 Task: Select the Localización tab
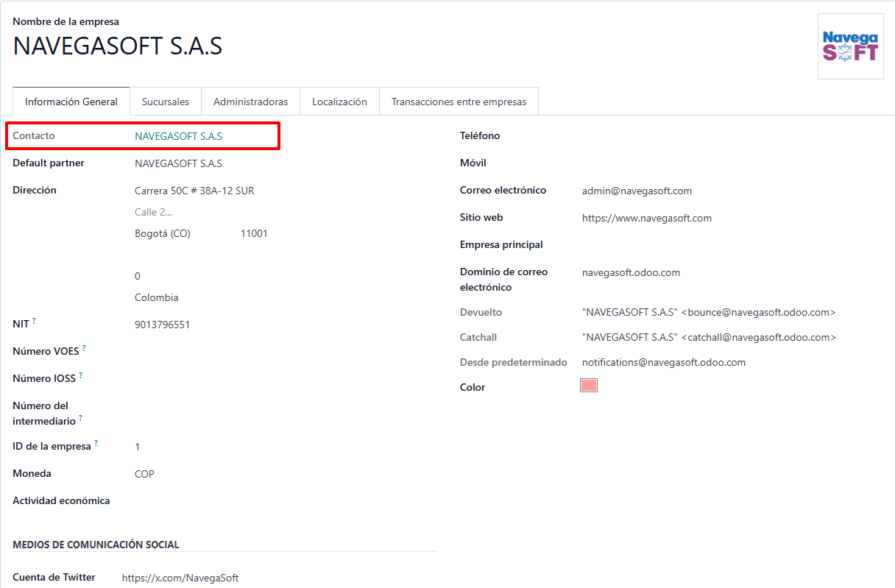tap(339, 102)
